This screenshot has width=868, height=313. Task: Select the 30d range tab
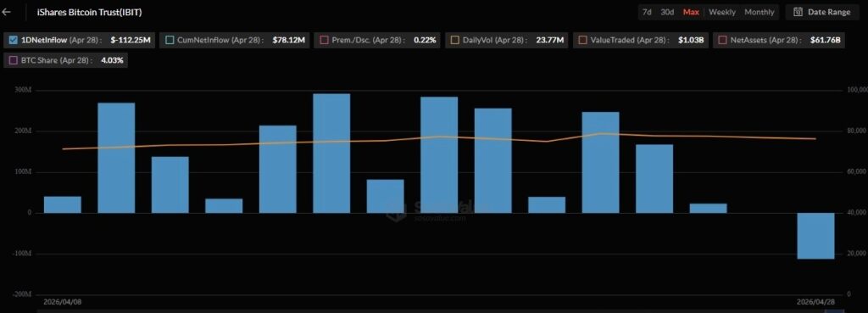point(667,12)
